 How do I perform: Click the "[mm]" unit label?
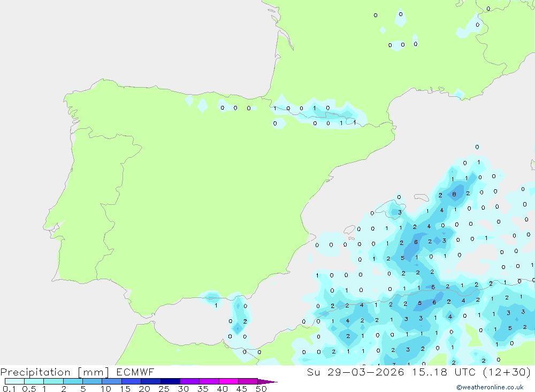point(94,372)
